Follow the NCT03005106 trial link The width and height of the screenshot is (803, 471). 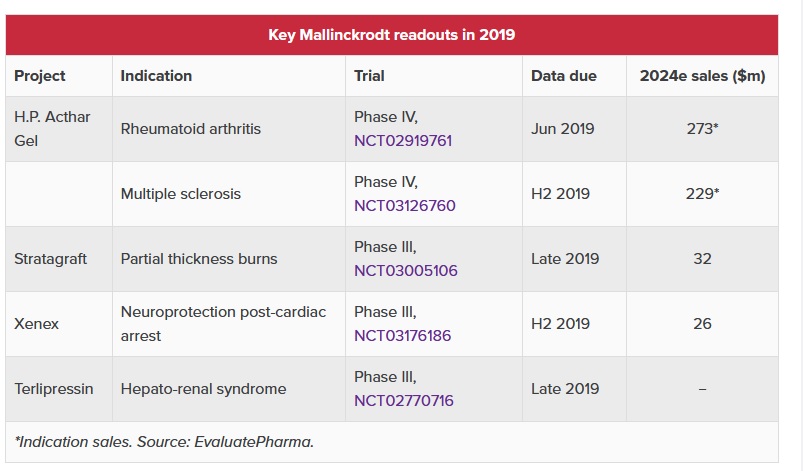[x=403, y=271]
